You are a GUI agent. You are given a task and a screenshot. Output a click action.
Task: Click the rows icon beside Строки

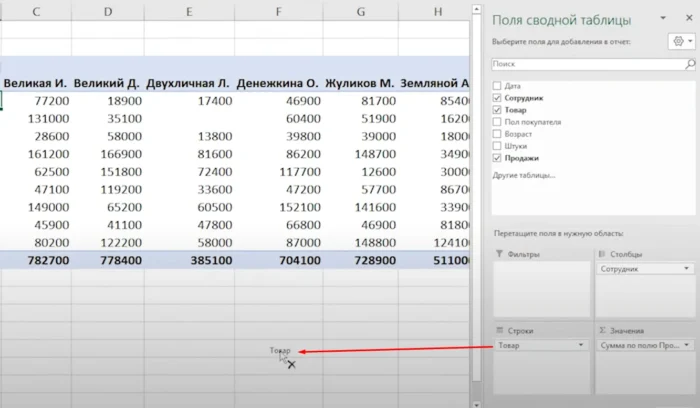pyautogui.click(x=500, y=330)
